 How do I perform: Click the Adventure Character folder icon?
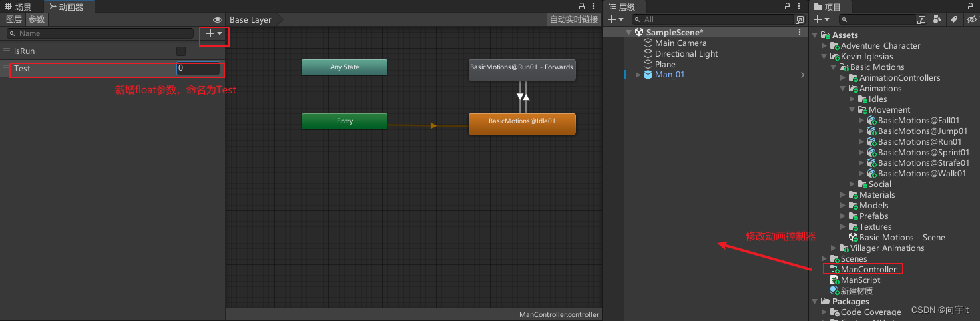click(835, 45)
